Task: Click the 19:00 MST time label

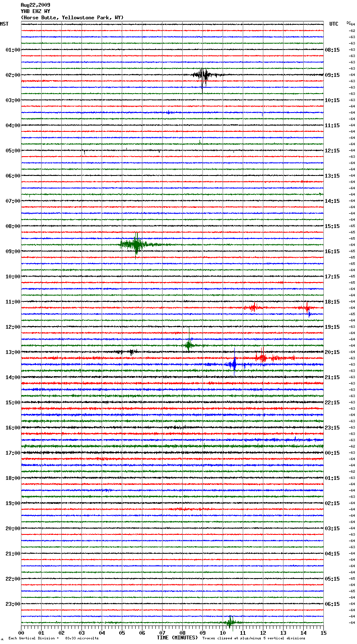Action: (13, 503)
